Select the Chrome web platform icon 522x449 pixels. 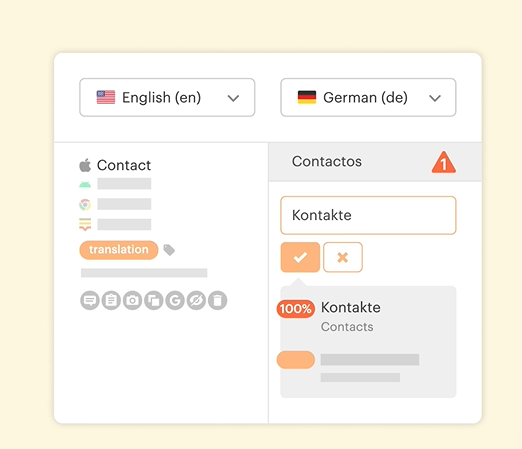[x=85, y=204]
